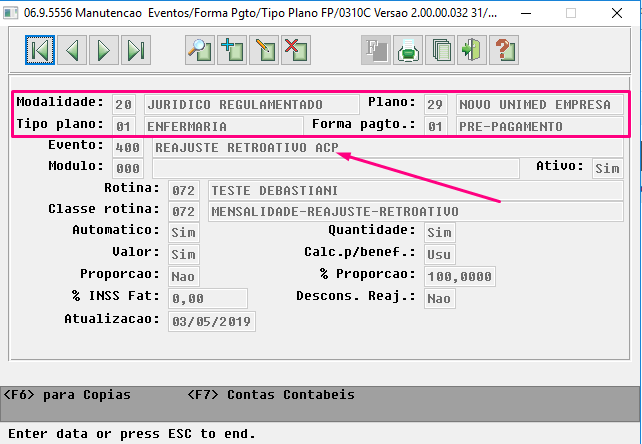Select the Classe rotina code 072
Viewport: 642px width, 444px height.
(x=184, y=211)
